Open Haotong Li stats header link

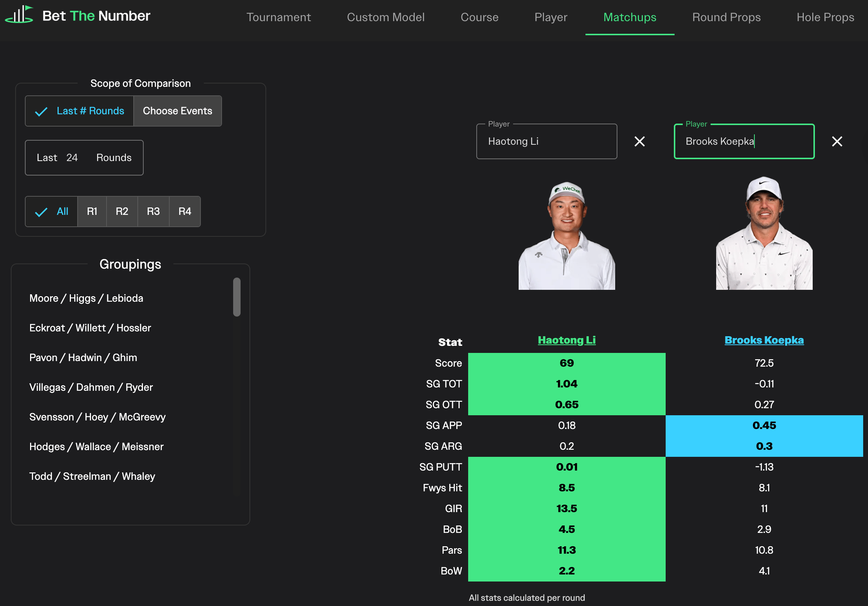coord(566,340)
